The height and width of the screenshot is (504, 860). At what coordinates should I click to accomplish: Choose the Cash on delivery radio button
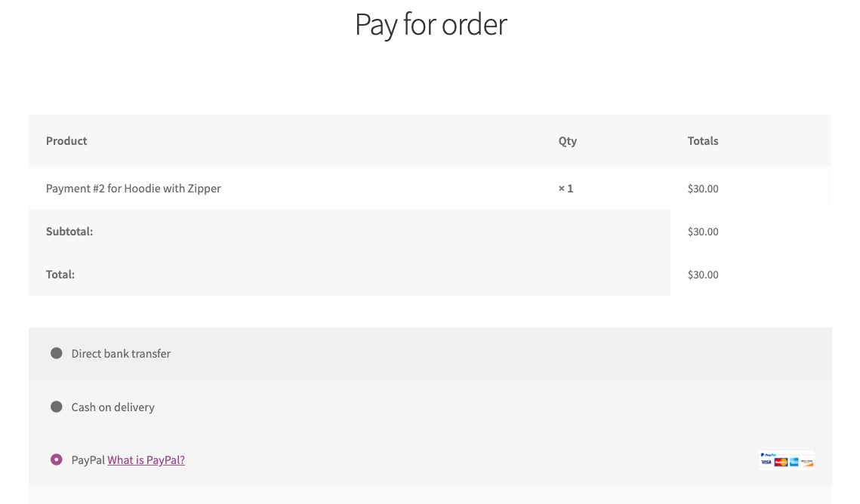click(57, 407)
